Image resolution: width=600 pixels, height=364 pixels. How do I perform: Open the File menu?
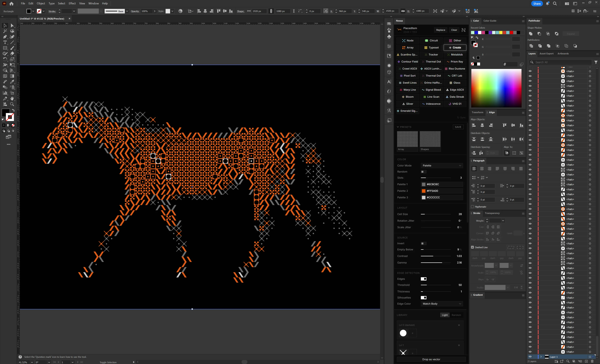[23, 3]
